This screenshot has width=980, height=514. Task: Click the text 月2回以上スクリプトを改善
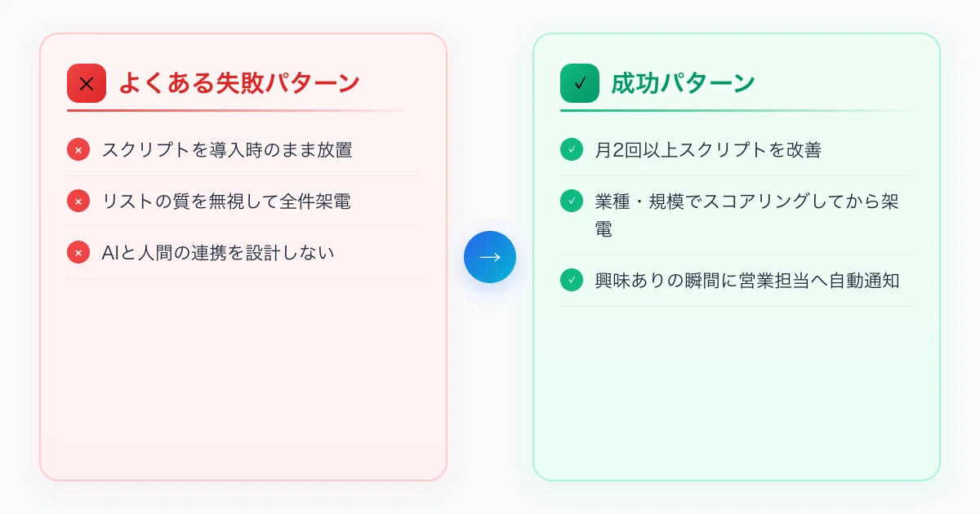point(708,150)
